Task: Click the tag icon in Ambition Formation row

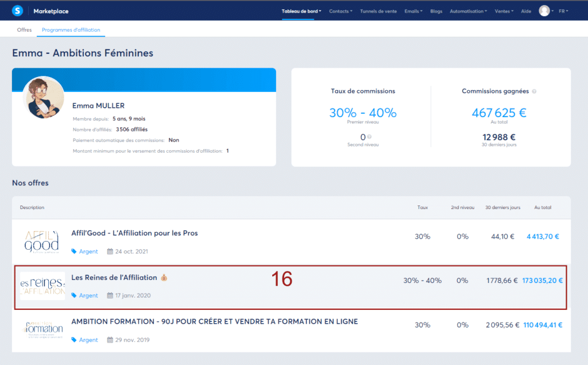Action: pos(74,340)
